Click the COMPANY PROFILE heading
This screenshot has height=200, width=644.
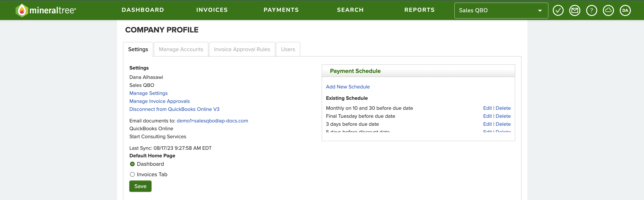[162, 30]
